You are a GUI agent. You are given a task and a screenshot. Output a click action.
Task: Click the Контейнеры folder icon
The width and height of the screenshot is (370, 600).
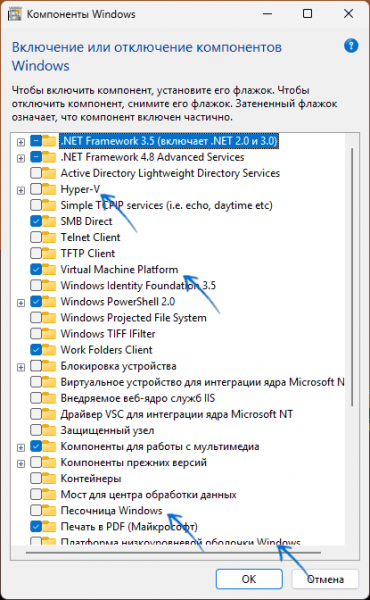pos(49,478)
